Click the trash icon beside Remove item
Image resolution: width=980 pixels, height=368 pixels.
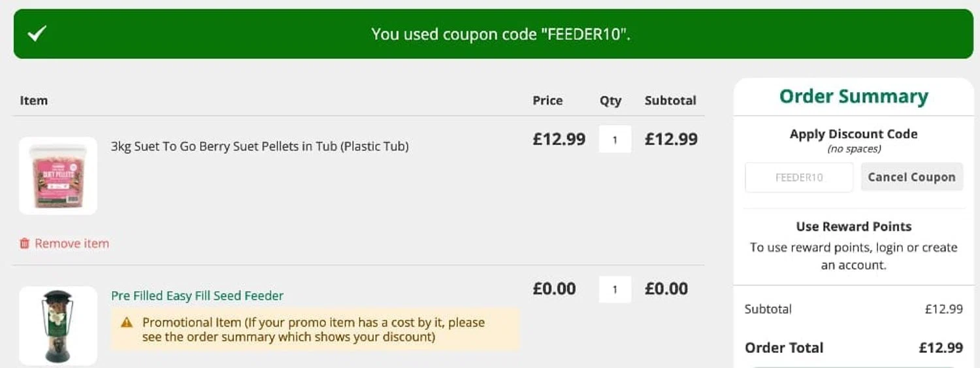click(25, 244)
